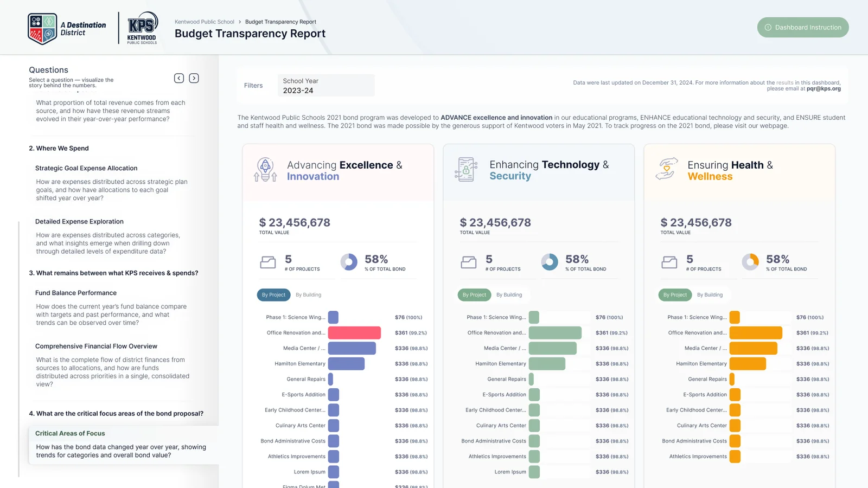Click Hamilton Elementary bar in Excellence card
The width and height of the screenshot is (868, 488).
[346, 364]
